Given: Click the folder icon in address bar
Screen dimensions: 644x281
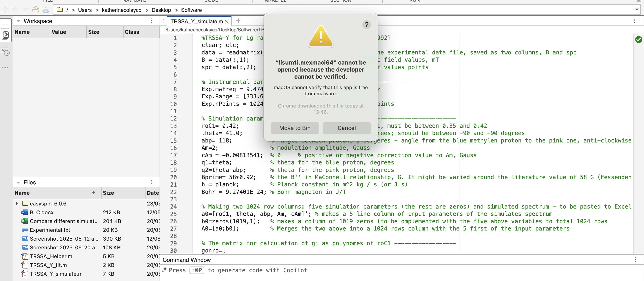Looking at the screenshot, I should coord(60,10).
